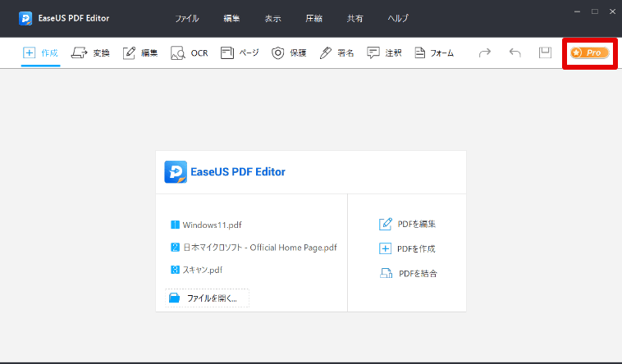Open the 圧縮 menu
Image resolution: width=622 pixels, height=364 pixels.
click(x=313, y=18)
